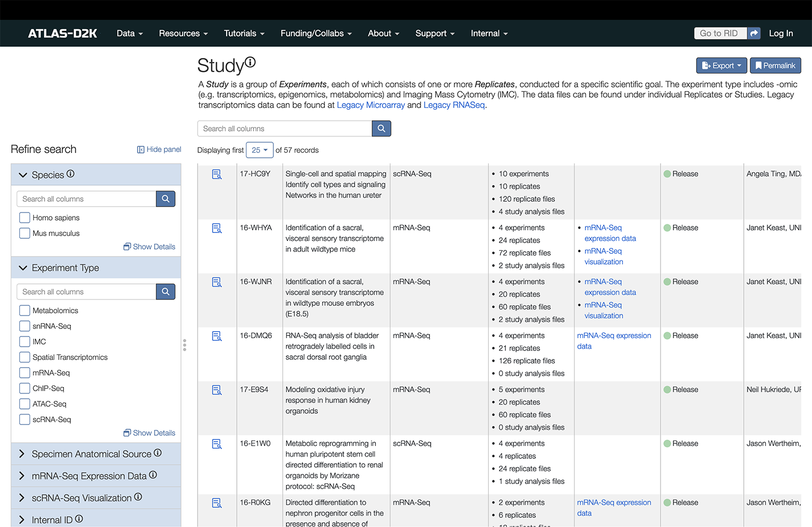Open 16-DMQ6 mRNA-Seq expression data link
This screenshot has height=527, width=812.
pos(614,341)
